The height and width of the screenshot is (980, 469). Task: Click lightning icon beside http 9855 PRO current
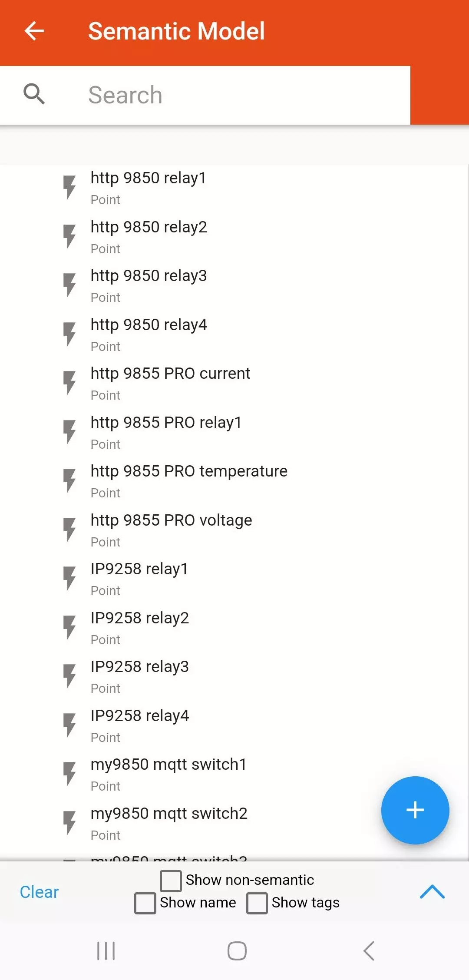[x=69, y=383]
